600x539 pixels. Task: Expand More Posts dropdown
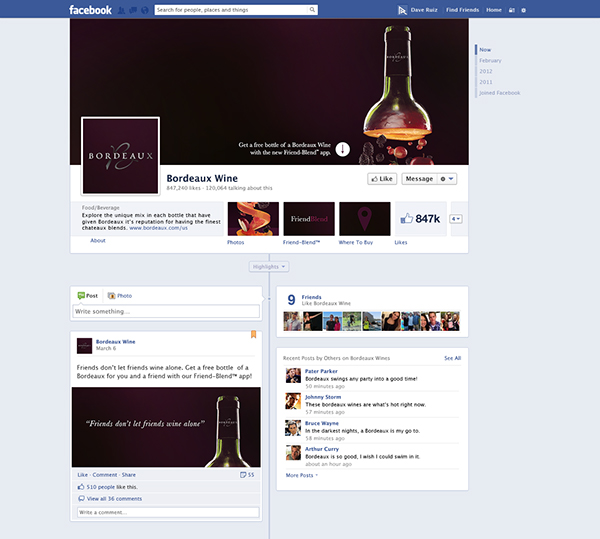point(302,475)
